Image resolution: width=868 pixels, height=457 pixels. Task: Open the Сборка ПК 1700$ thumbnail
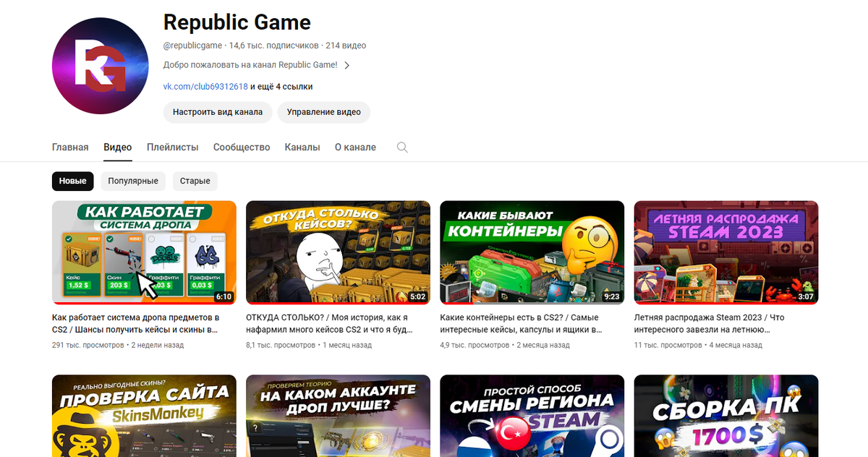pos(726,416)
